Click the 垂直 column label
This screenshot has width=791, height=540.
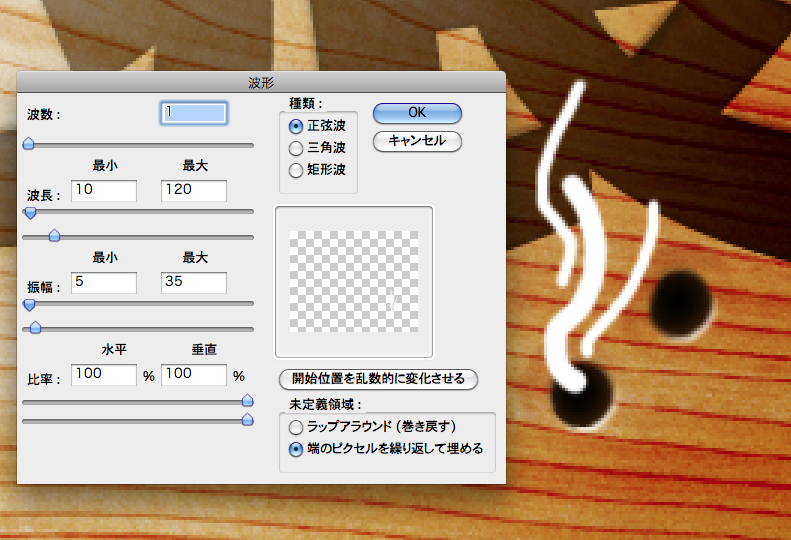click(x=204, y=350)
